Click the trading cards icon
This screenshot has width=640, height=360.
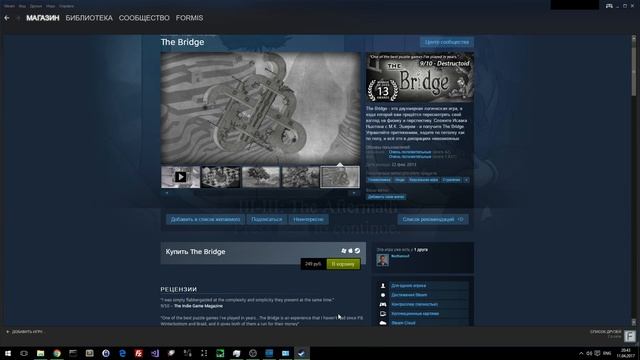click(x=383, y=313)
